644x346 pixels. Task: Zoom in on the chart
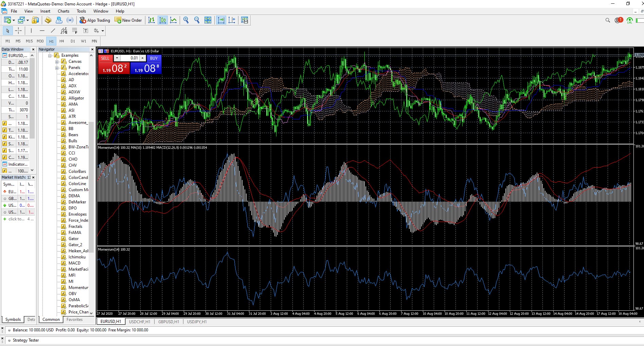coord(186,20)
